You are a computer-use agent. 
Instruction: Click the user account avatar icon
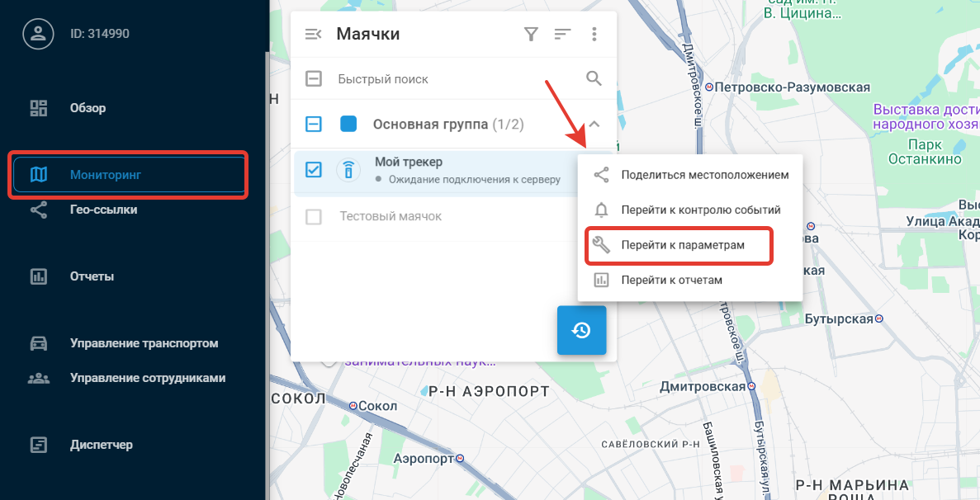click(x=37, y=34)
